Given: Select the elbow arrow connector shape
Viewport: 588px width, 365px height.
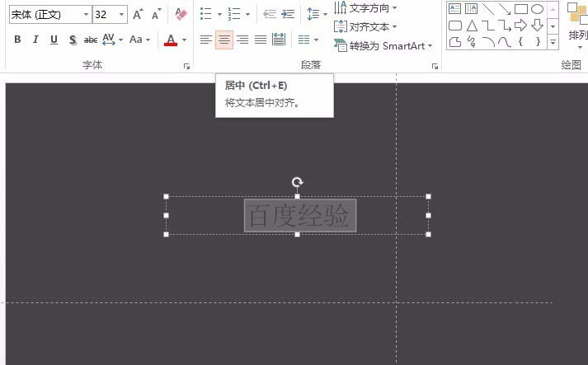Looking at the screenshot, I should [x=505, y=26].
